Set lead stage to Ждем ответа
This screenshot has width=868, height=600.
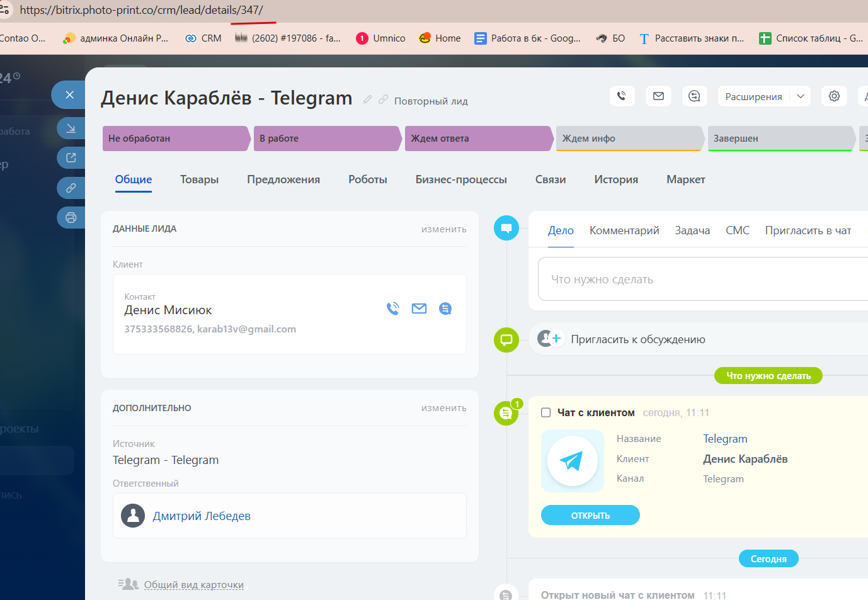tap(478, 139)
